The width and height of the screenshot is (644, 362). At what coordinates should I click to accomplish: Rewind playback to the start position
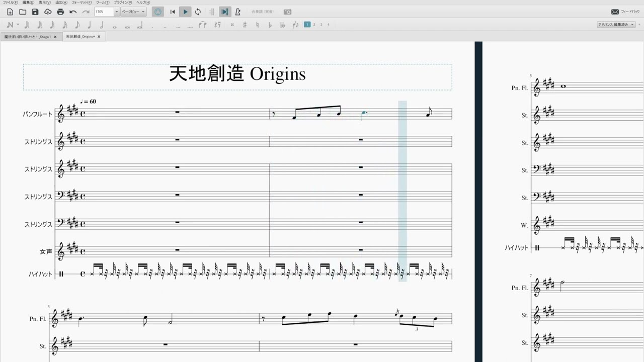point(173,12)
